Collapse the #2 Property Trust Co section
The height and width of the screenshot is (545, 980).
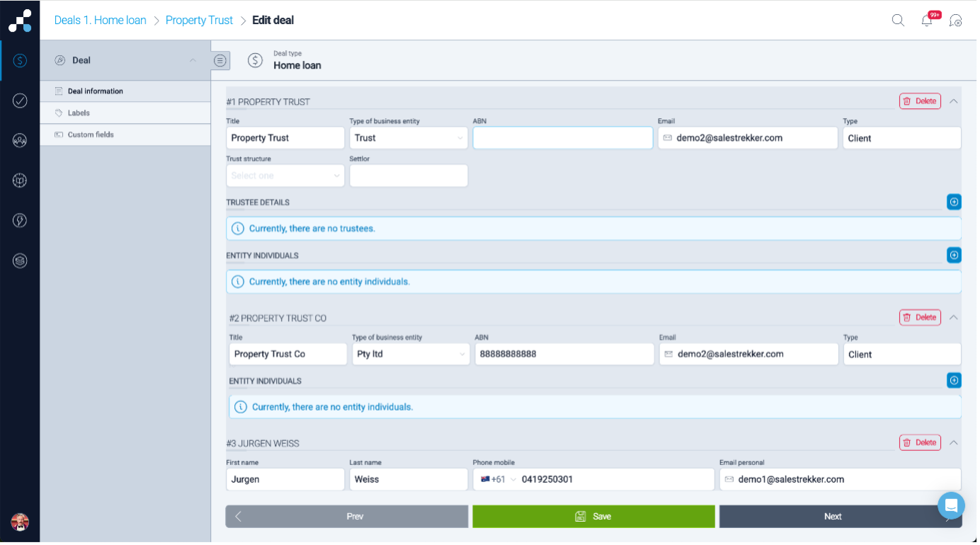pyautogui.click(x=954, y=317)
